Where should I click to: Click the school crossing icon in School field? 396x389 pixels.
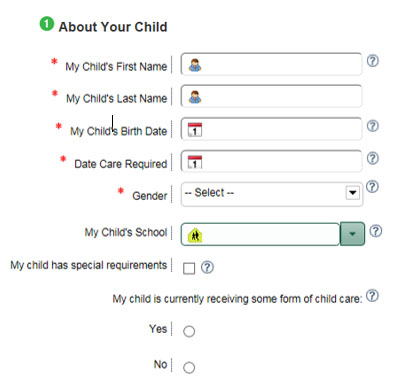pos(195,235)
